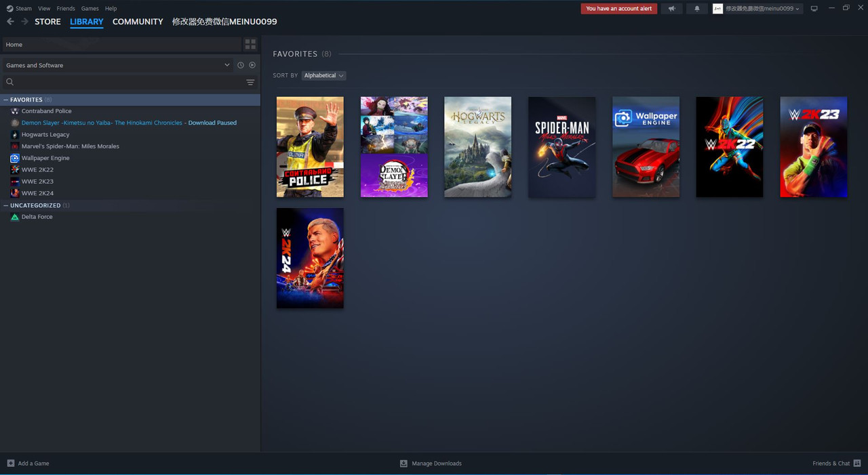Select Contraband Police name in list

46,111
